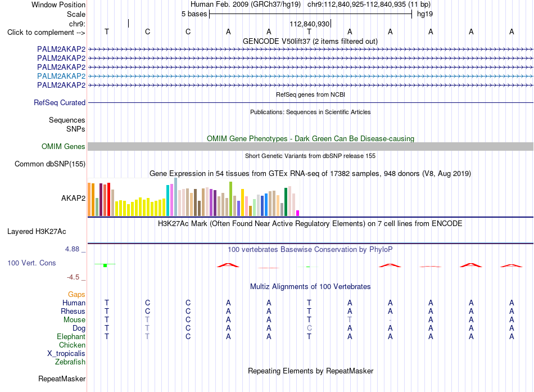The width and height of the screenshot is (534, 392).
Task: Click the Common dbSNP(155) track label
Action: click(50, 164)
